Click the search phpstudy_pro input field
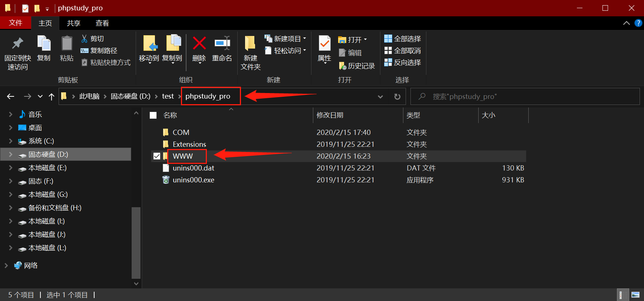The width and height of the screenshot is (644, 301). point(525,96)
